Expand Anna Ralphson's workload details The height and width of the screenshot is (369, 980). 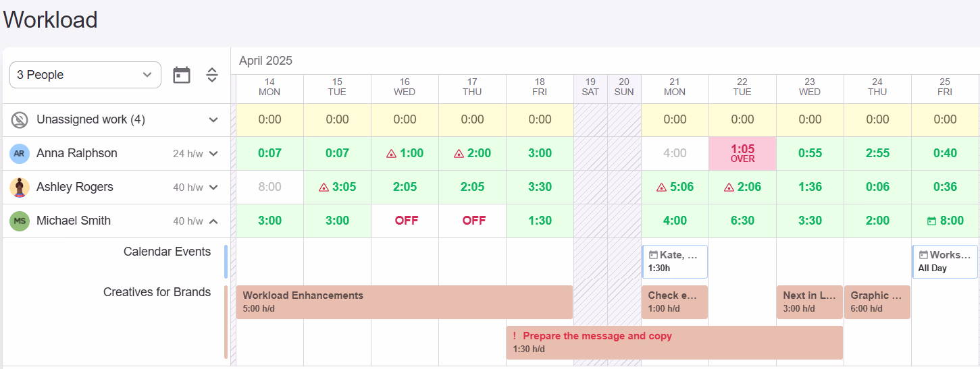coord(213,154)
